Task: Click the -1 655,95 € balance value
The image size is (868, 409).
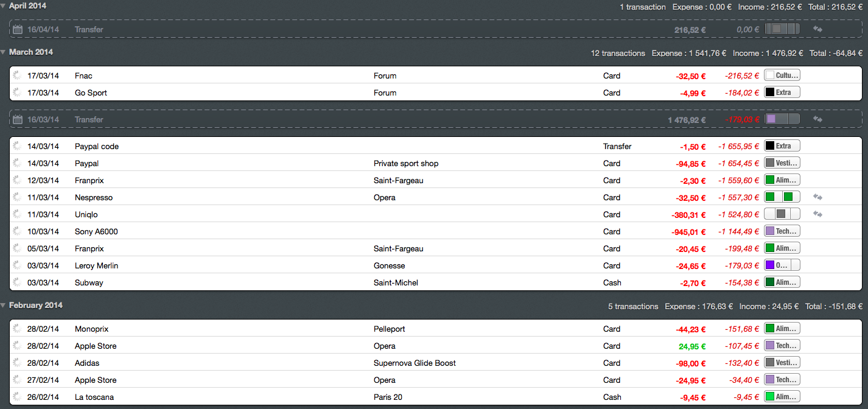Action: 738,146
